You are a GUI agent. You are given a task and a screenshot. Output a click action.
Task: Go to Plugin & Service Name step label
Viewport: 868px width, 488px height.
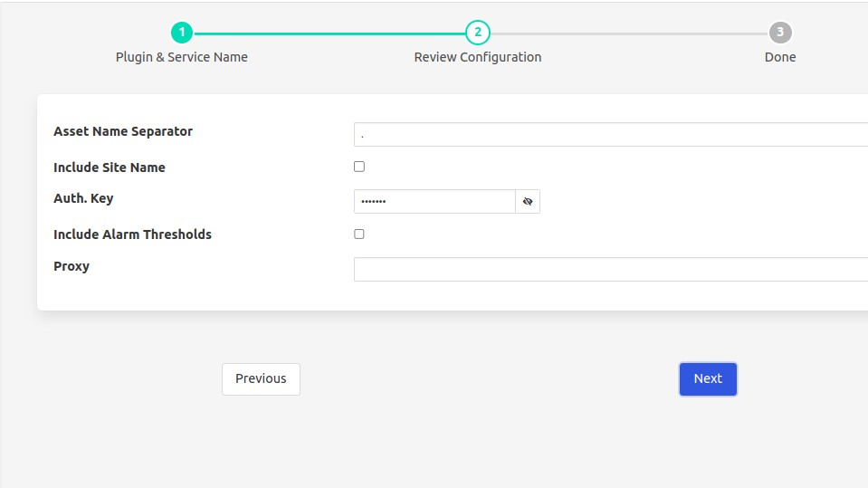pyautogui.click(x=181, y=57)
